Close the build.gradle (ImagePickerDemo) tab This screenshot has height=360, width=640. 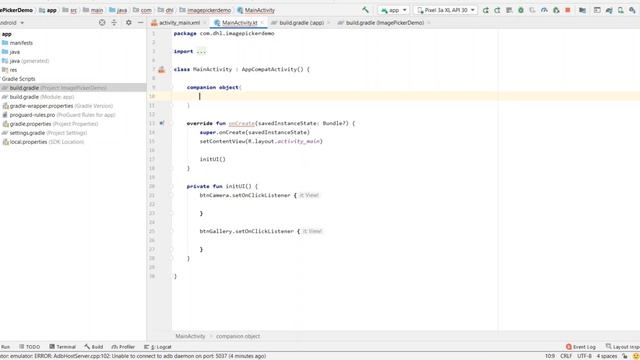tap(429, 23)
